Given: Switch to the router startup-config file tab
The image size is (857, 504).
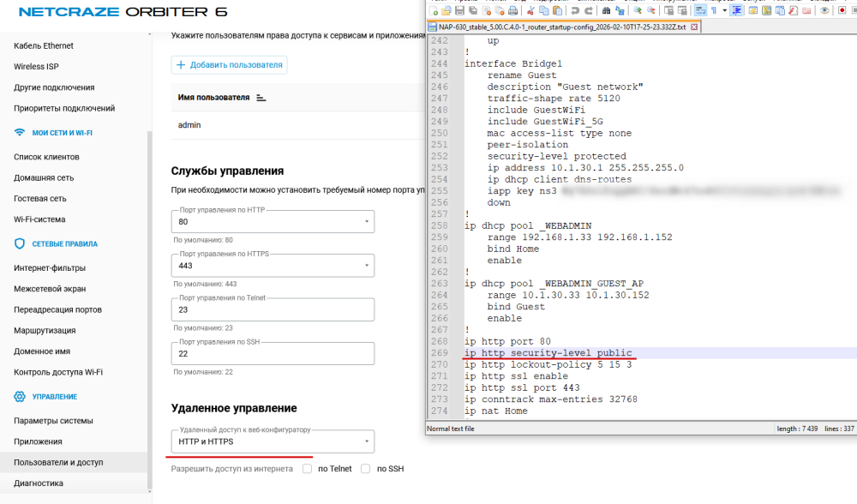Looking at the screenshot, I should point(561,27).
